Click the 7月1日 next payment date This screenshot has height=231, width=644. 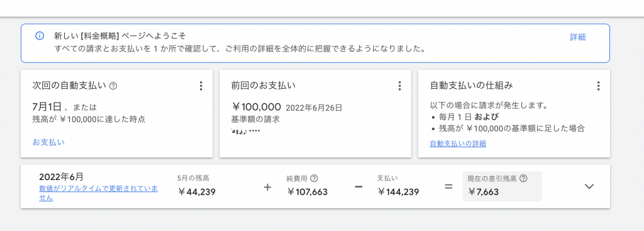[x=47, y=107]
